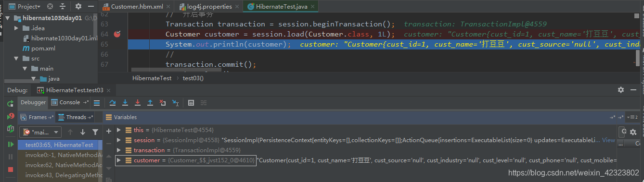Click the red Force Step Into icon
Viewport: 644px width, 182px height.
[x=138, y=103]
